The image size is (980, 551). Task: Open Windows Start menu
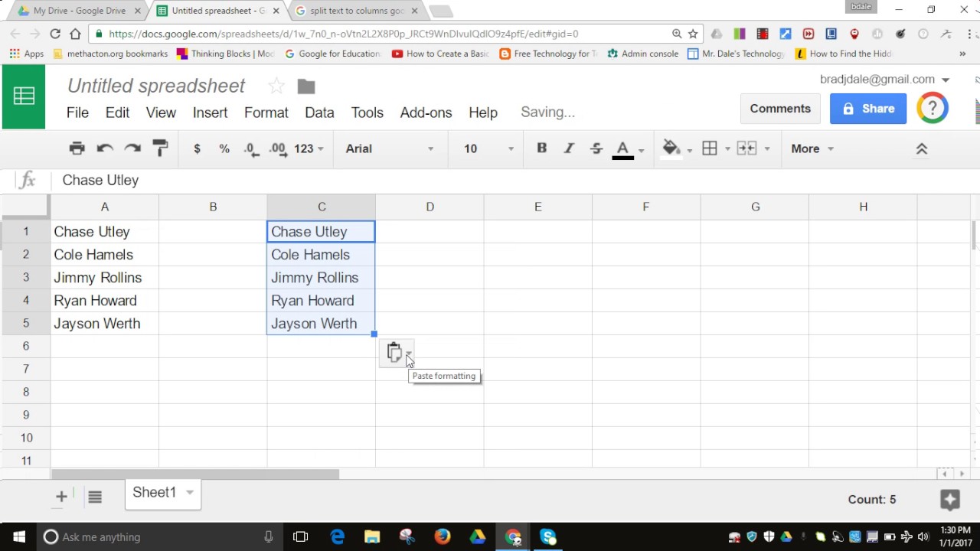18,536
